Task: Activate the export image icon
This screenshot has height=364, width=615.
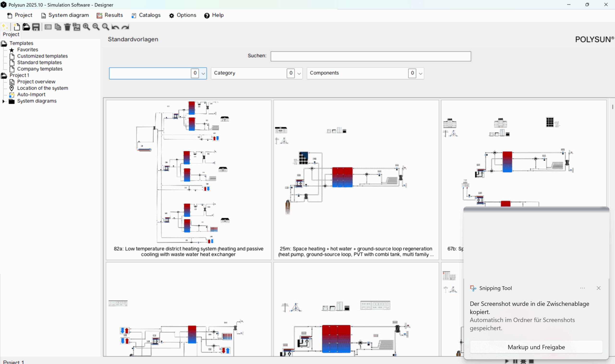Action: (76, 27)
